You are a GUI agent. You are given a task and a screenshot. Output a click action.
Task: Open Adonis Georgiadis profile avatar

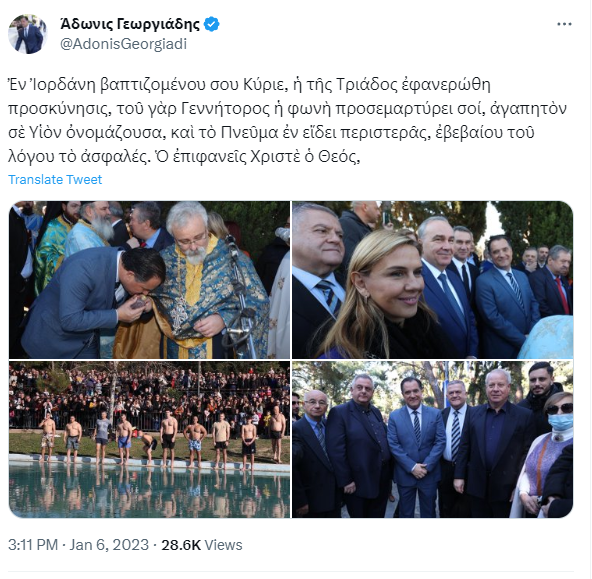pyautogui.click(x=28, y=34)
